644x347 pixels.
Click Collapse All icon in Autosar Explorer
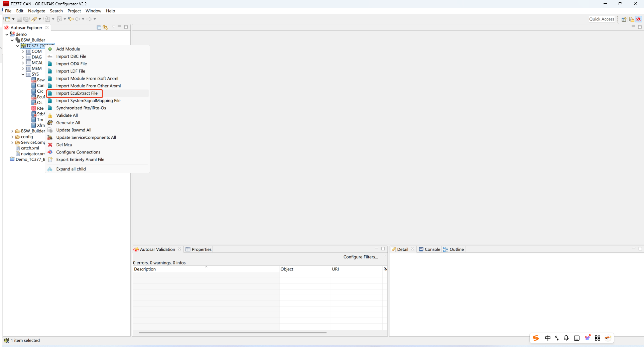(x=99, y=27)
